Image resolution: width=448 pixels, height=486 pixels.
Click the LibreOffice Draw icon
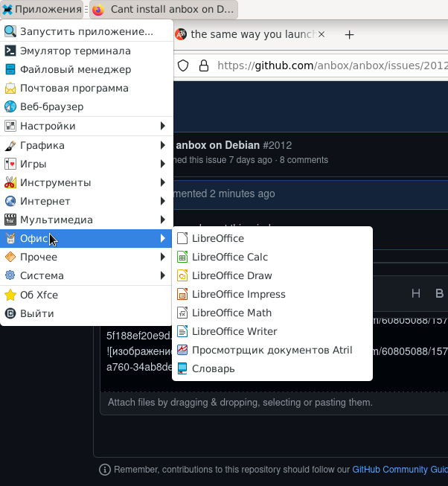(x=182, y=275)
